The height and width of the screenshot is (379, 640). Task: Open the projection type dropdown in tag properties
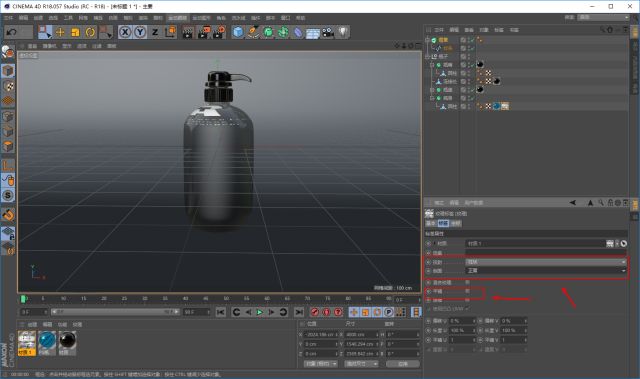point(546,262)
